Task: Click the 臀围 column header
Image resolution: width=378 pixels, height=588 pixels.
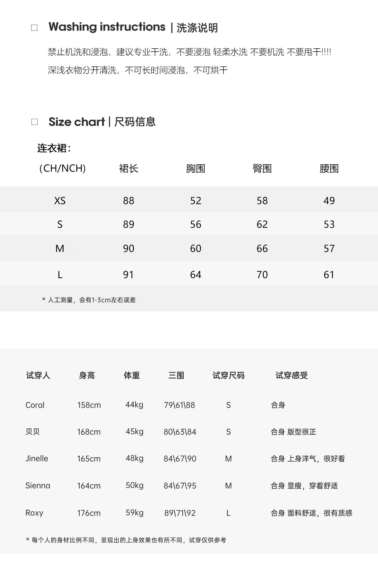Action: 262,169
